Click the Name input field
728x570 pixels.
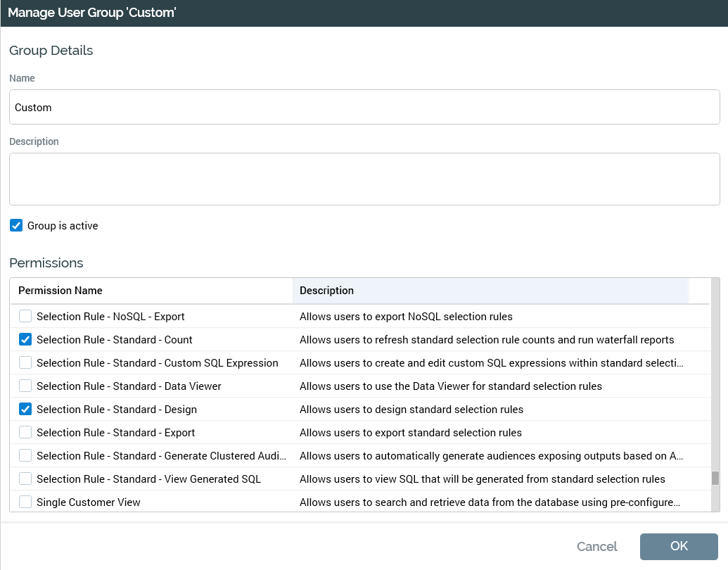(364, 108)
